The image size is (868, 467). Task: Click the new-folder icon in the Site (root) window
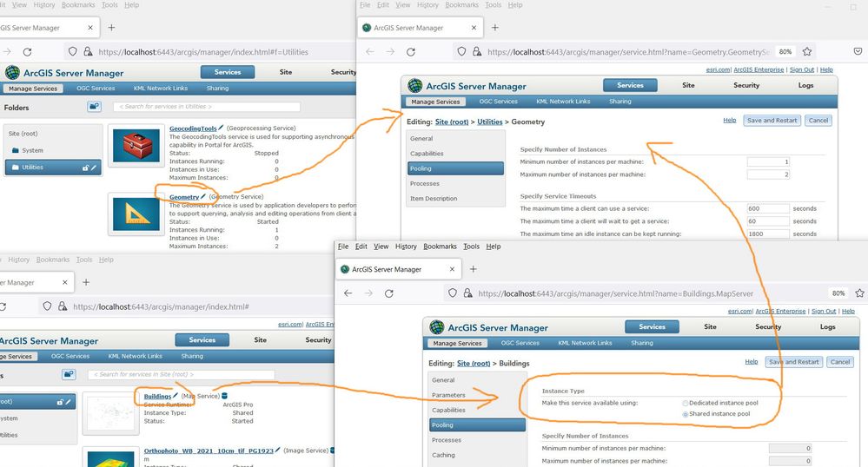tap(69, 375)
